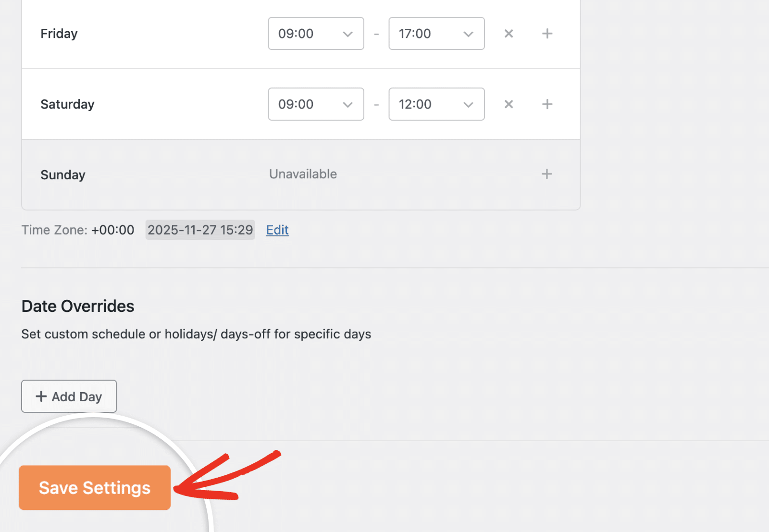The height and width of the screenshot is (532, 769).
Task: Click the plus icon inside the Add Day button
Action: pos(41,396)
